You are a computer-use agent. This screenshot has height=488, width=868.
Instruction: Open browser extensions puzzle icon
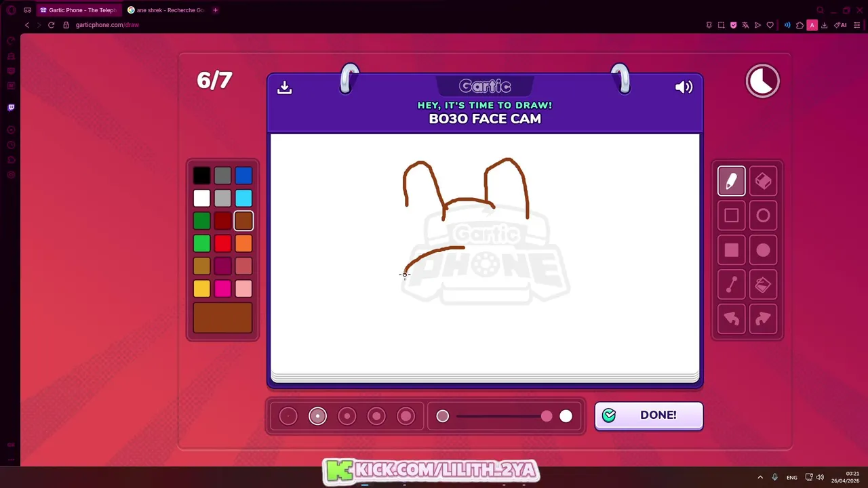point(800,25)
